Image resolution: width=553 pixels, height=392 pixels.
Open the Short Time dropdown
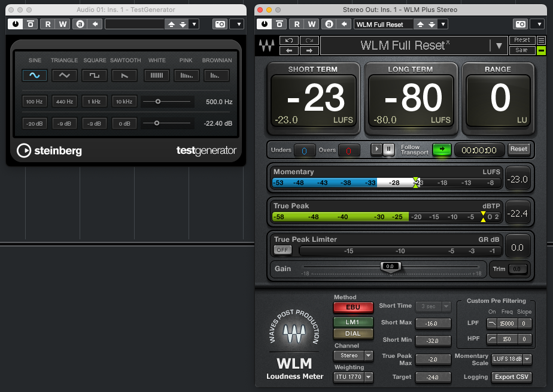point(433,306)
